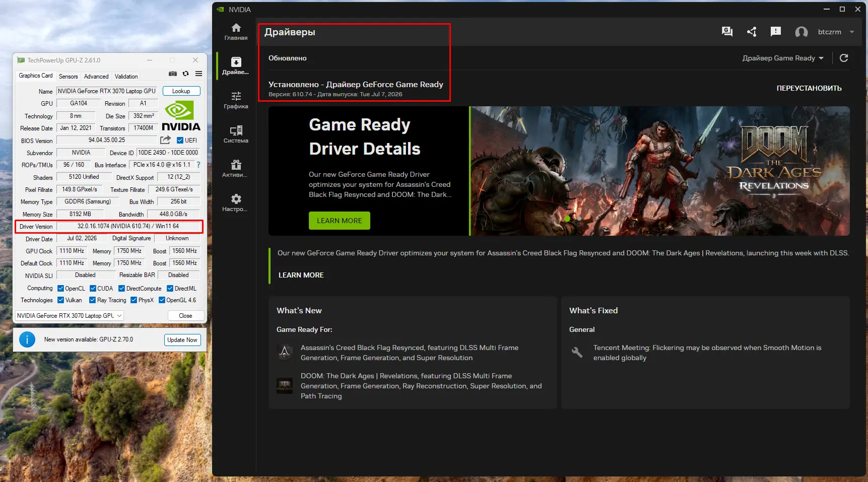Switch to the Graphics Card tab
Image resolution: width=868 pixels, height=482 pixels.
click(36, 76)
